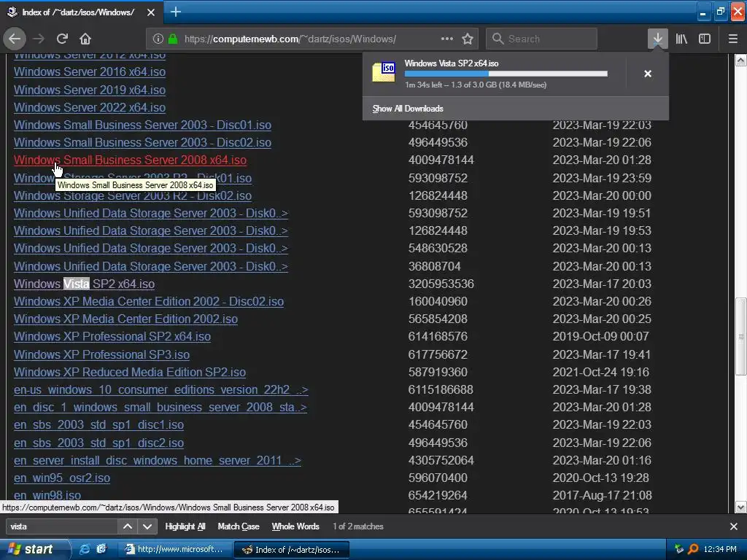Click the network tray icon
This screenshot has height=560, width=747.
coord(679,549)
